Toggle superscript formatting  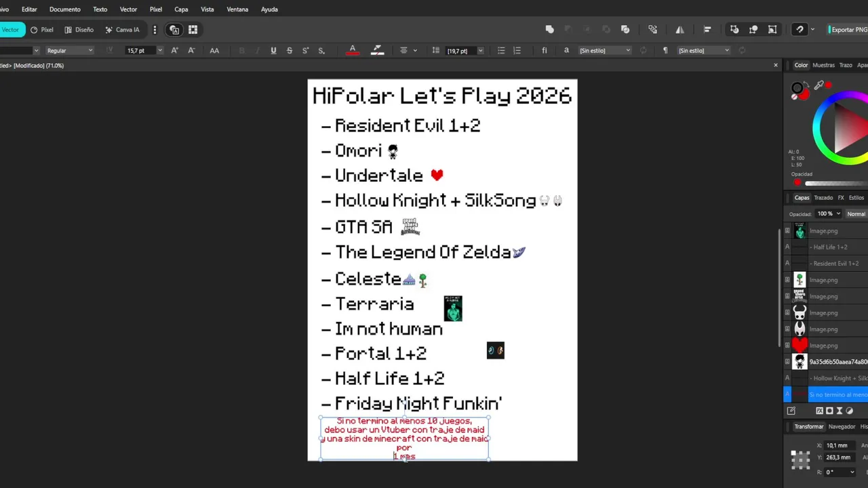tap(305, 51)
